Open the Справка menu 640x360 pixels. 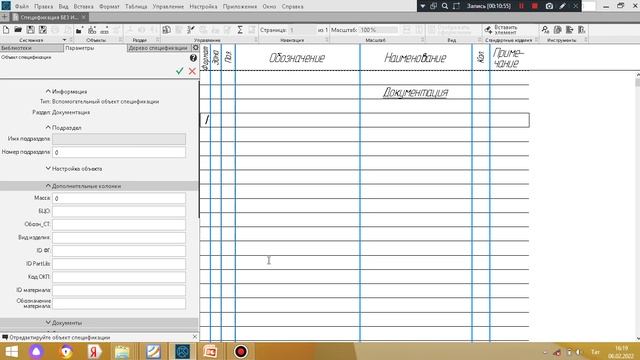(x=292, y=7)
